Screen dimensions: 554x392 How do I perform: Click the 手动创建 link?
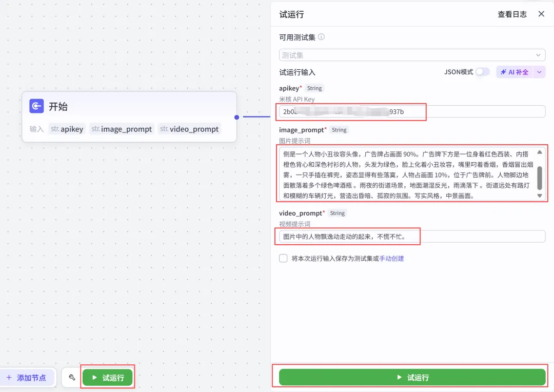[x=391, y=259]
